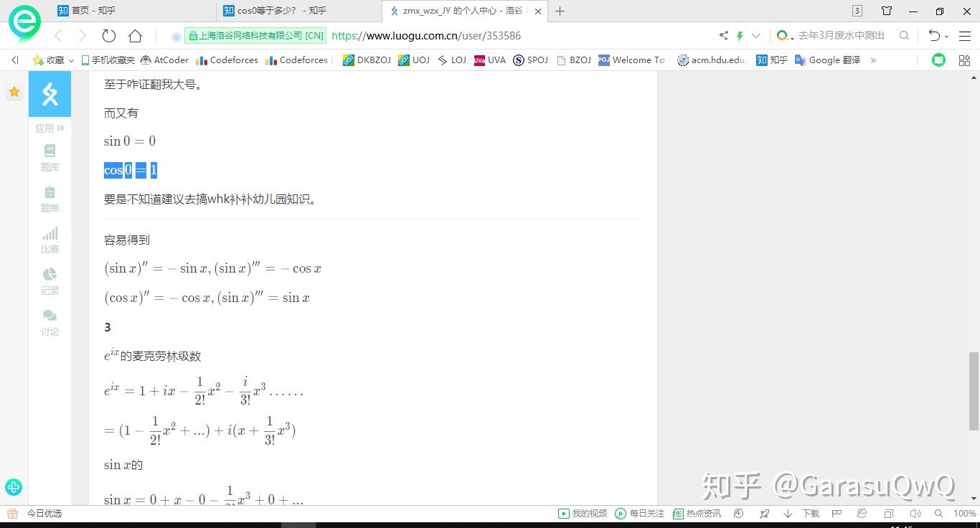Open a new tab with plus button
This screenshot has height=528, width=980.
click(560, 11)
